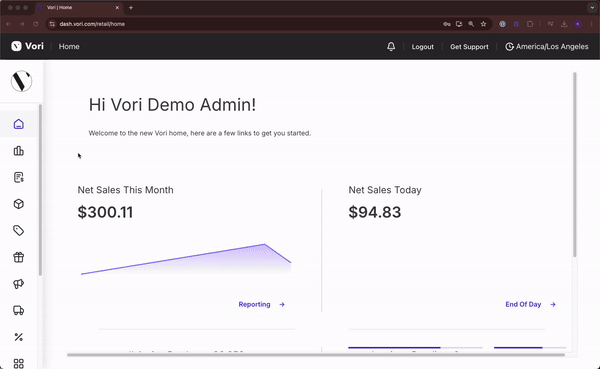Click the password key icon in address bar

pos(447,24)
